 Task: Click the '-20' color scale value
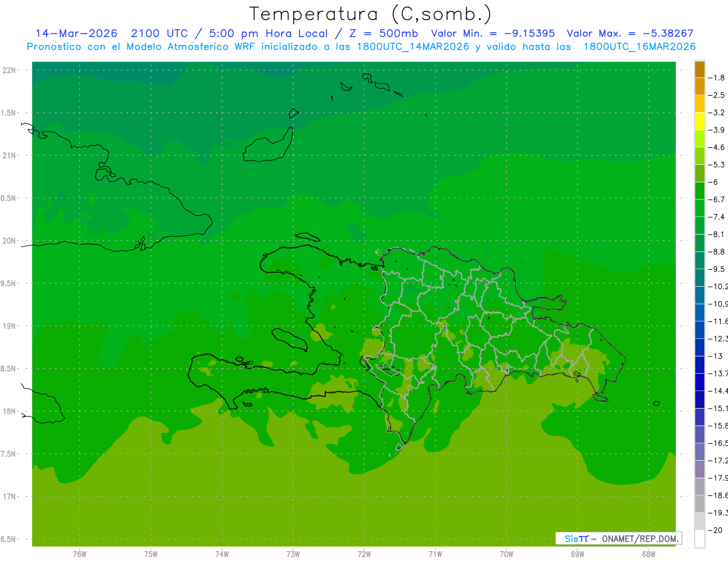click(715, 530)
